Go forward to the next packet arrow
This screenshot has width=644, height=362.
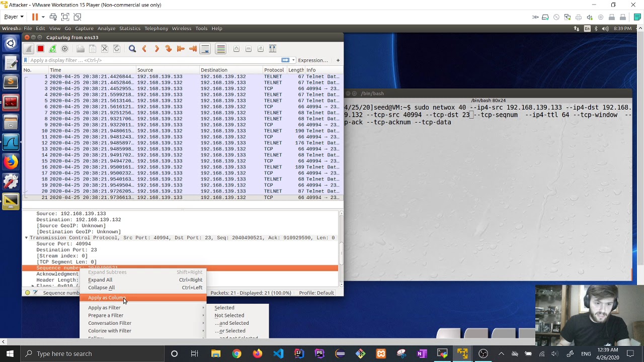coord(156,49)
